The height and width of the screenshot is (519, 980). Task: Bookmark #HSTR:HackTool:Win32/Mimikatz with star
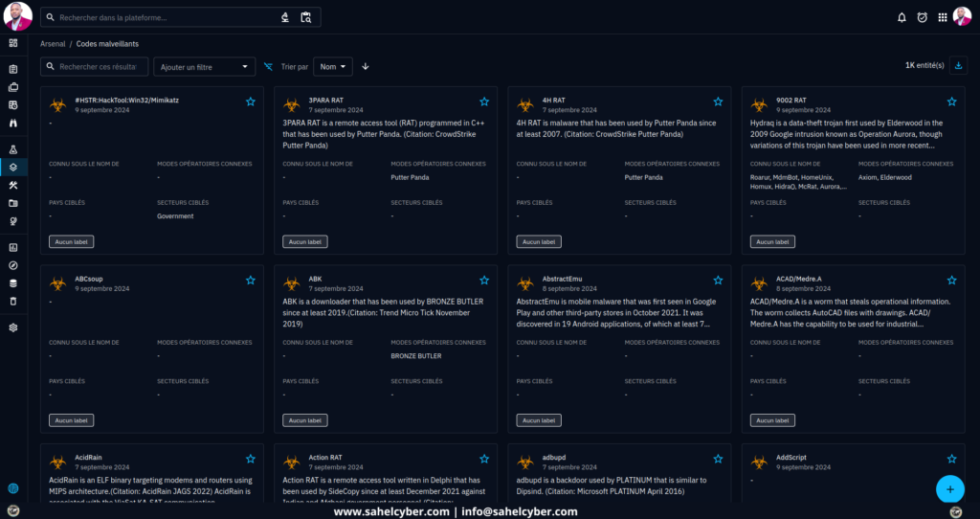[x=251, y=102]
